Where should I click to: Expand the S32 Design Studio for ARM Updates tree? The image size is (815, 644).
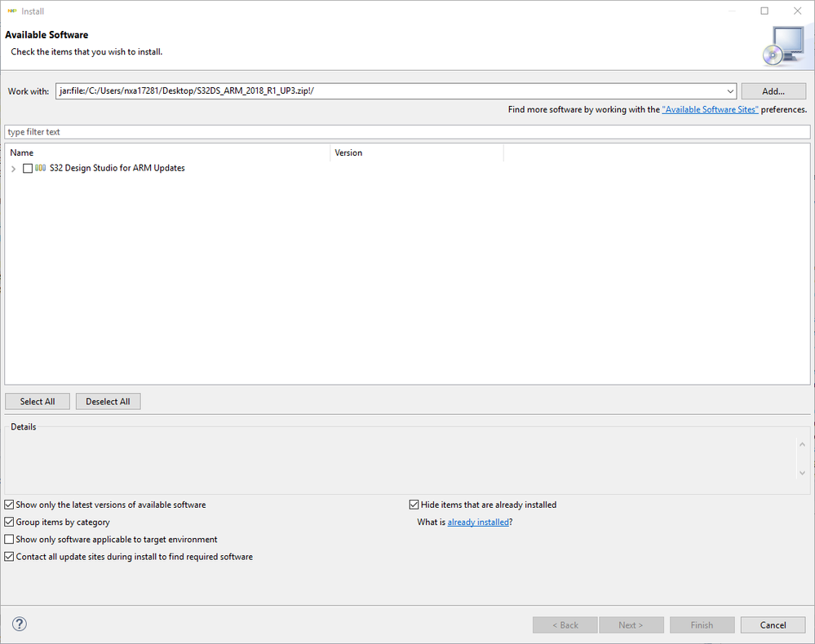tap(14, 169)
